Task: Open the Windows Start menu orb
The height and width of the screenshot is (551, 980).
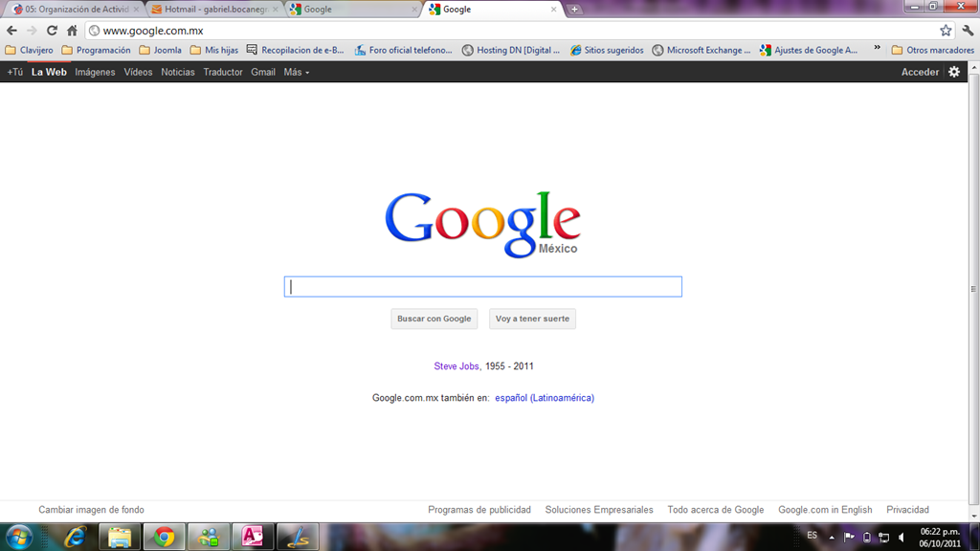Action: click(19, 538)
